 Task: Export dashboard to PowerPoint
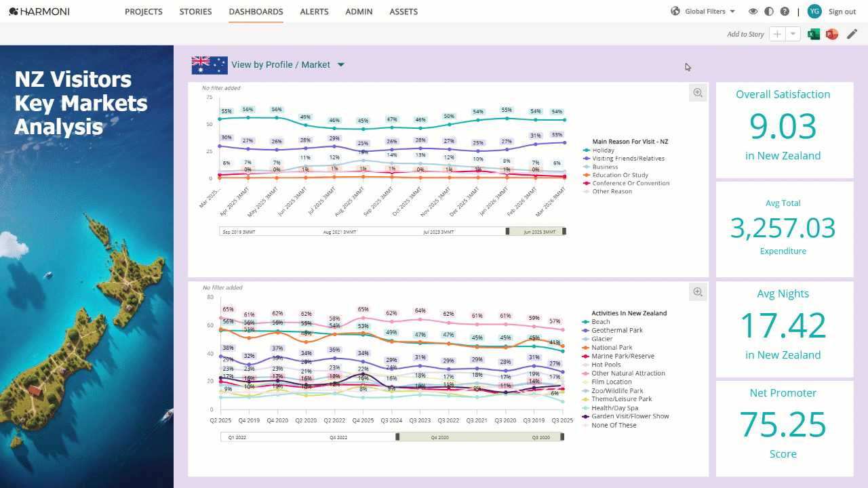point(832,34)
